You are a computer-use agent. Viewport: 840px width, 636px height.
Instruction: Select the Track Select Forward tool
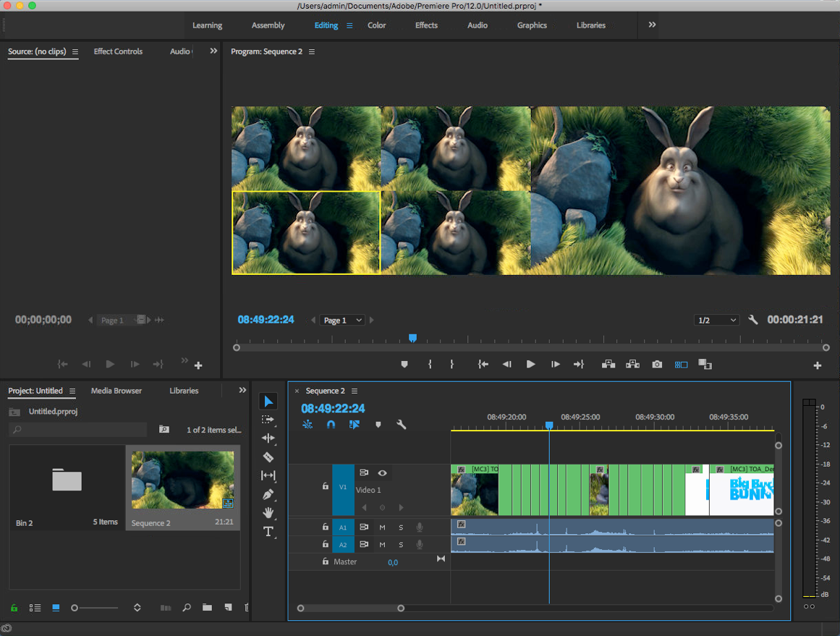[268, 420]
